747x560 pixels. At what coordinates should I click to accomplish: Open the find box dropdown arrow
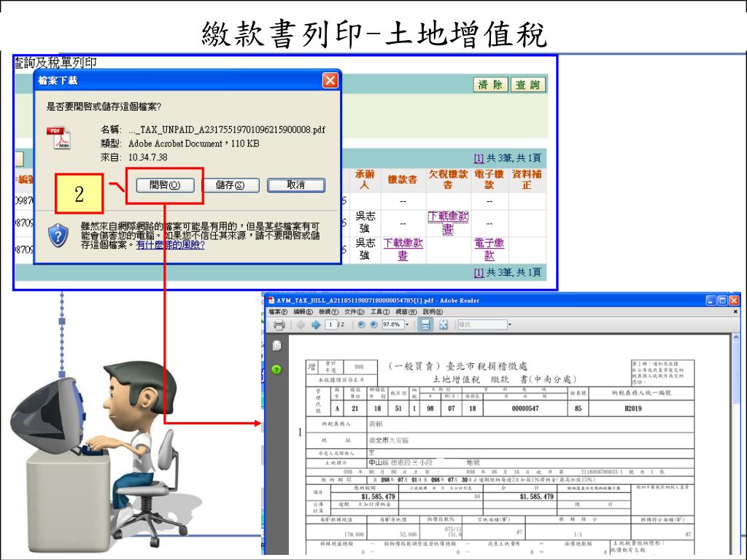(x=510, y=324)
